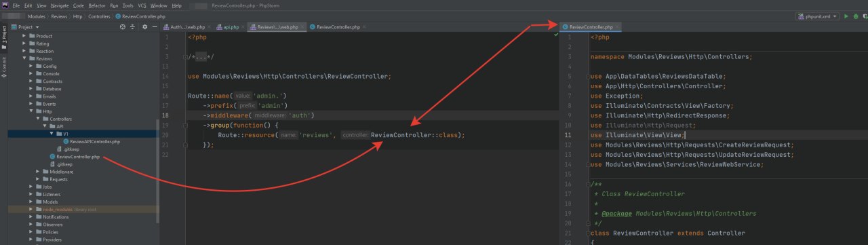868x245 pixels.
Task: Open the Project panel settings gear
Action: pos(144,27)
